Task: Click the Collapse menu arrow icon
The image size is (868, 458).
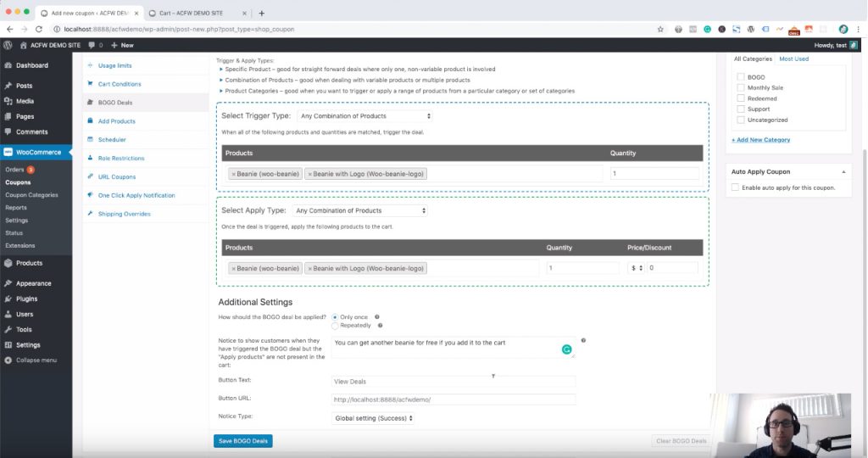Action: tap(8, 360)
